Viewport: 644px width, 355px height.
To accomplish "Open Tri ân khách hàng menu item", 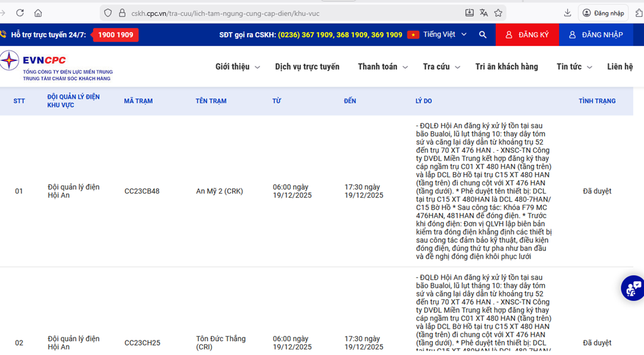I will [x=506, y=67].
